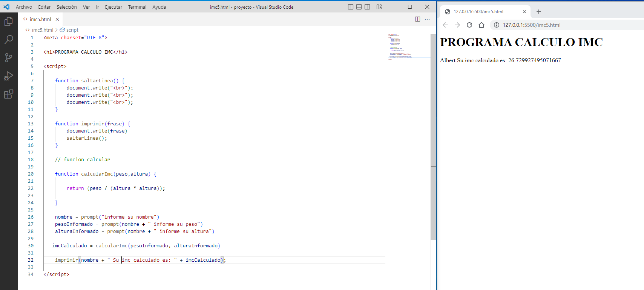
Task: View site information icon in address bar
Action: [x=497, y=25]
